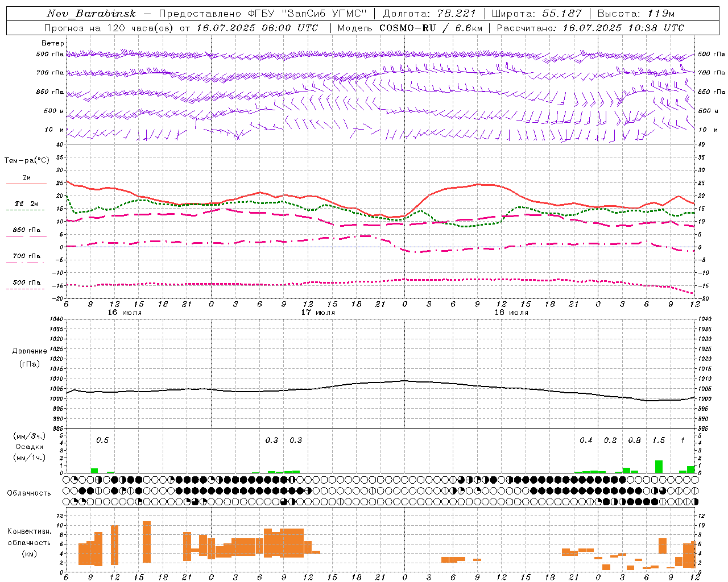Click the '(мм/3ч.)' precipitation unit label
The height and width of the screenshot is (582, 728).
coord(29,436)
